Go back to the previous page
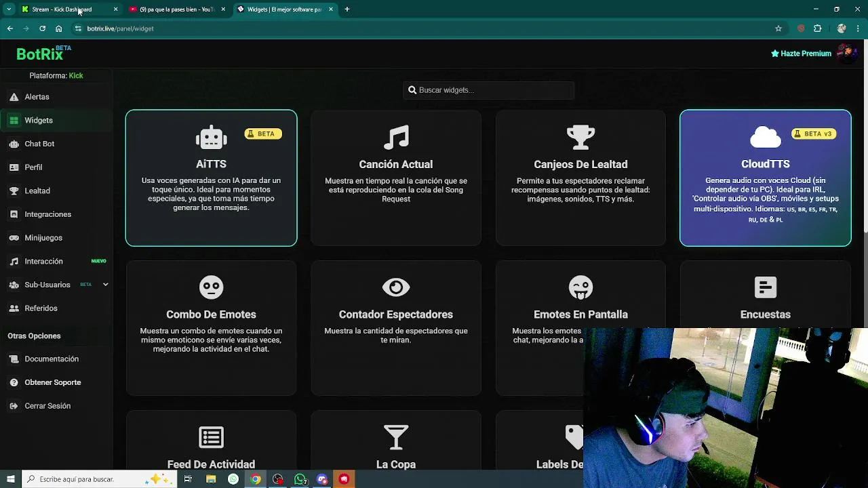The height and width of the screenshot is (488, 868). point(9,28)
